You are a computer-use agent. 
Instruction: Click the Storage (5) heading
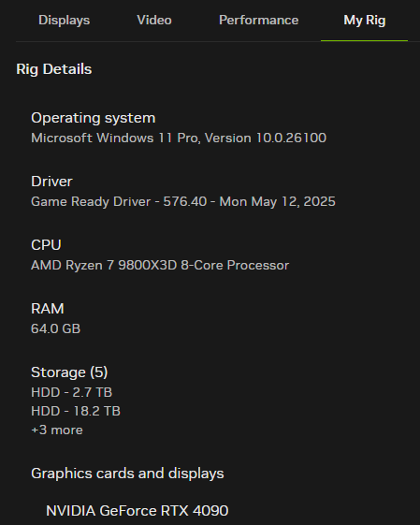69,372
